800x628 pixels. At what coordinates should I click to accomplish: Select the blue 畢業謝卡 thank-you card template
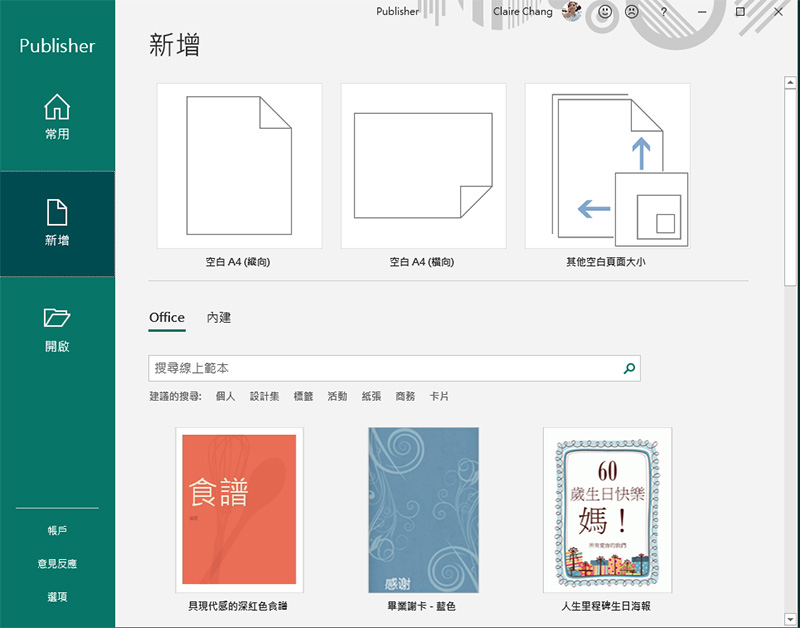click(x=423, y=510)
